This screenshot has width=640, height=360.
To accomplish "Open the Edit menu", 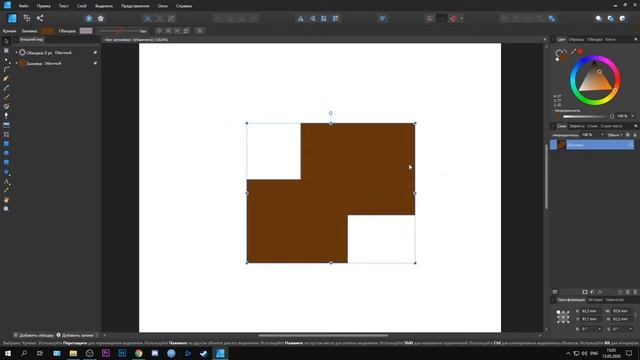I will (43, 6).
